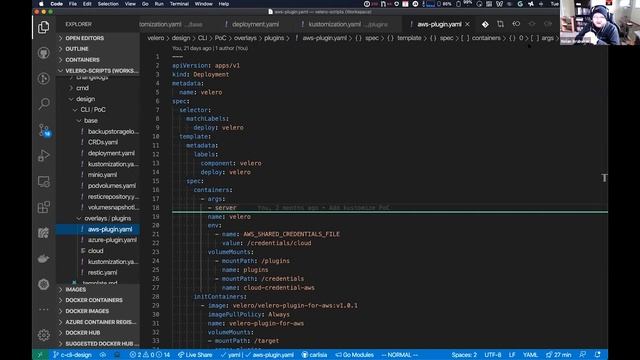
Task: Click the velero-plugin-for-aws image line
Action: click(279, 306)
